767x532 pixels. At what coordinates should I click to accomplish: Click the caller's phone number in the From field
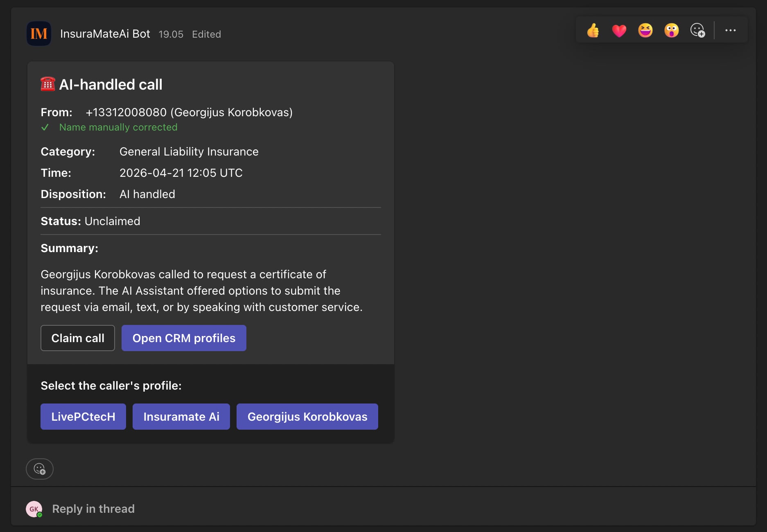pyautogui.click(x=126, y=112)
